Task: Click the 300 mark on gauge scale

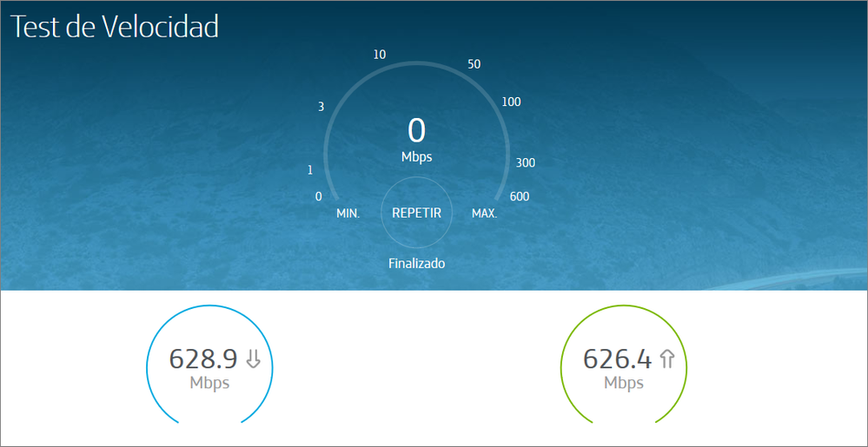Action: (526, 162)
